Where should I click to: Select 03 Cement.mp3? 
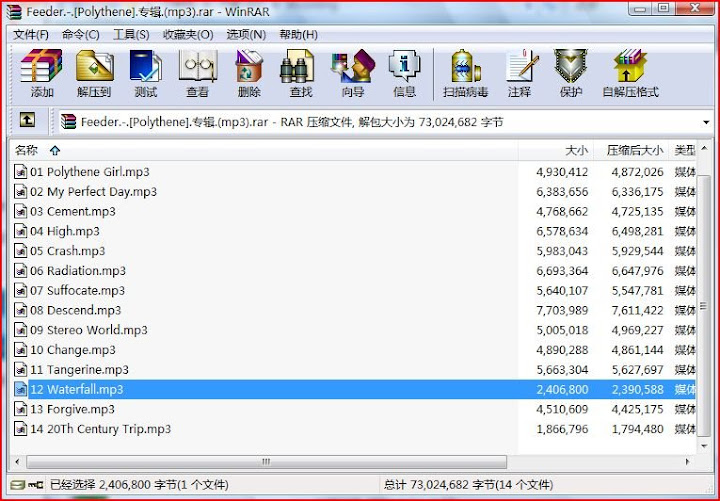pyautogui.click(x=73, y=211)
